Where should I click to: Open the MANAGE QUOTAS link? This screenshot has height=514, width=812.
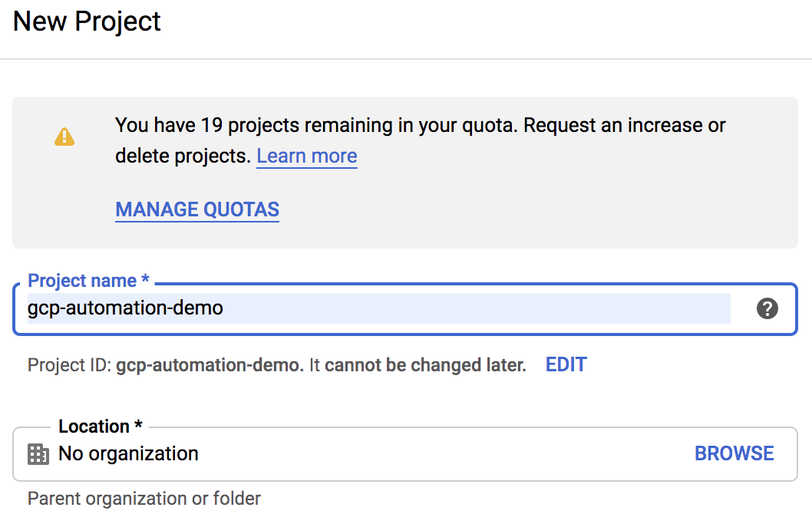197,209
